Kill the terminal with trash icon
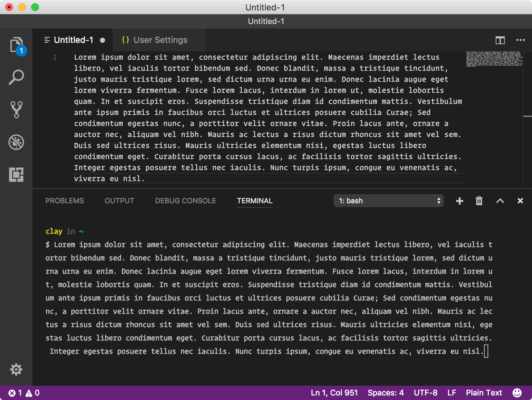Viewport: 532px width, 400px height. [479, 201]
